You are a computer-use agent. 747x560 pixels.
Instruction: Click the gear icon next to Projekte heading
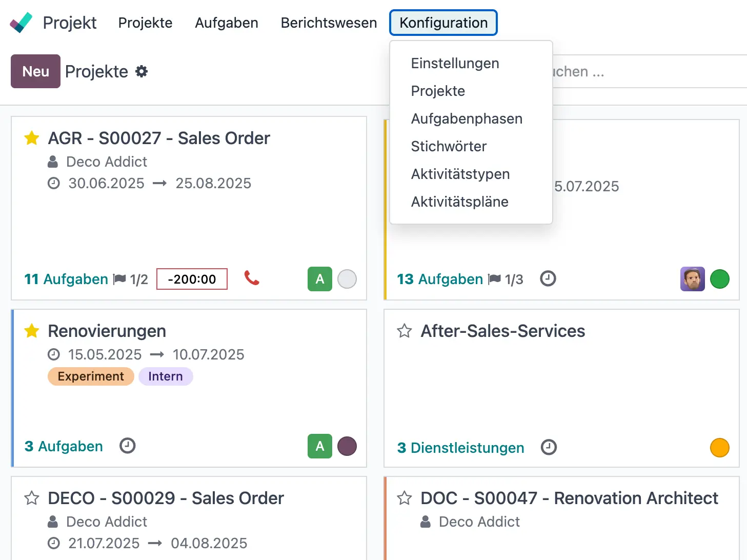[142, 72]
